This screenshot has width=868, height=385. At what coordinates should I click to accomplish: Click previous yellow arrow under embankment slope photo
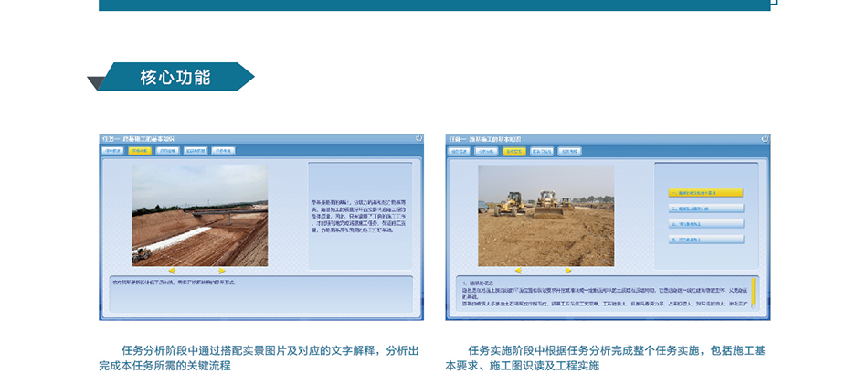pyautogui.click(x=172, y=271)
